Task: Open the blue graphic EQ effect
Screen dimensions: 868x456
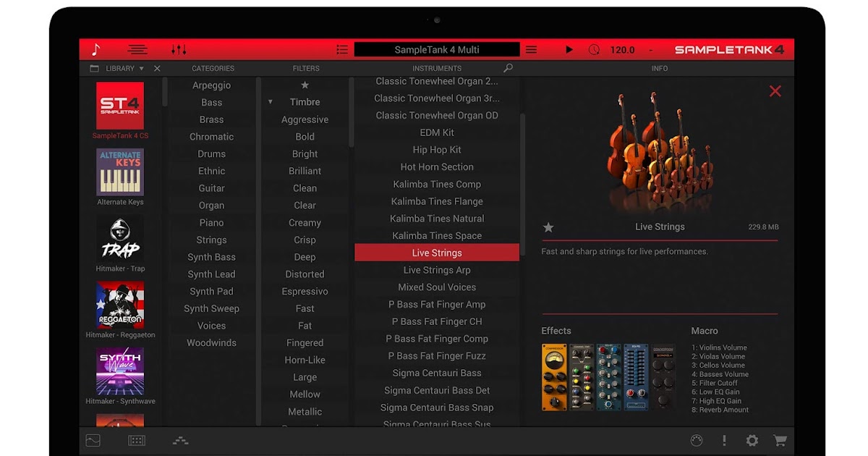Action: pyautogui.click(x=637, y=377)
